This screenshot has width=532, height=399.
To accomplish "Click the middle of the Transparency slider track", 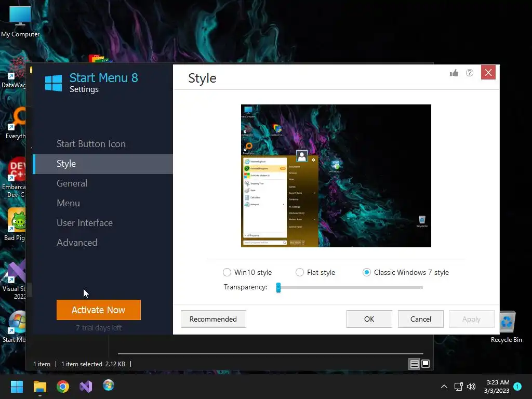I will point(350,287).
